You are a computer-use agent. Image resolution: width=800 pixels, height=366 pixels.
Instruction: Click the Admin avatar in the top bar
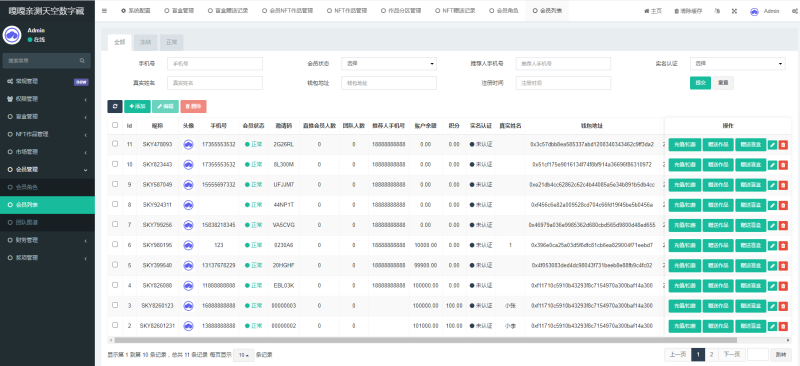(x=754, y=11)
